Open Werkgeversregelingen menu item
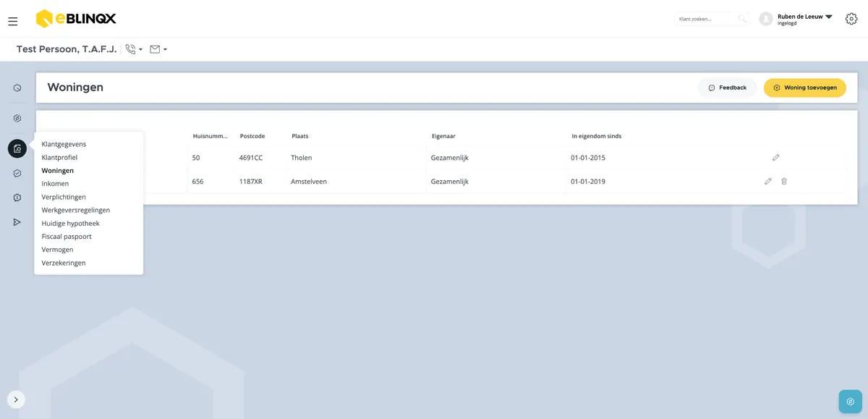The height and width of the screenshot is (419, 868). (x=76, y=210)
